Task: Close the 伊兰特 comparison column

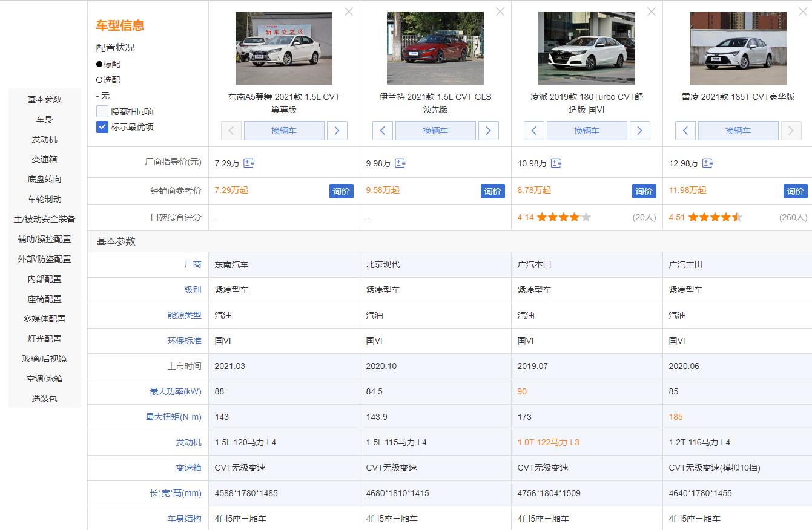Action: (500, 11)
